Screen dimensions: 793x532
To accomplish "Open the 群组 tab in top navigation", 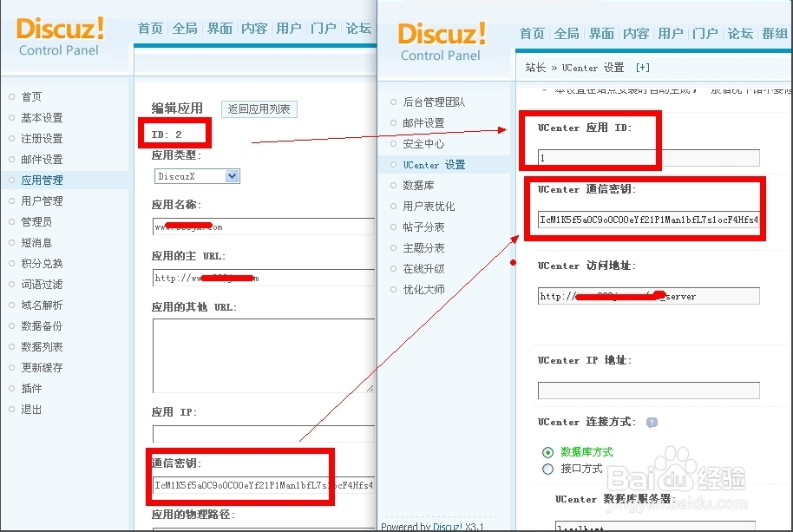I will [x=774, y=34].
